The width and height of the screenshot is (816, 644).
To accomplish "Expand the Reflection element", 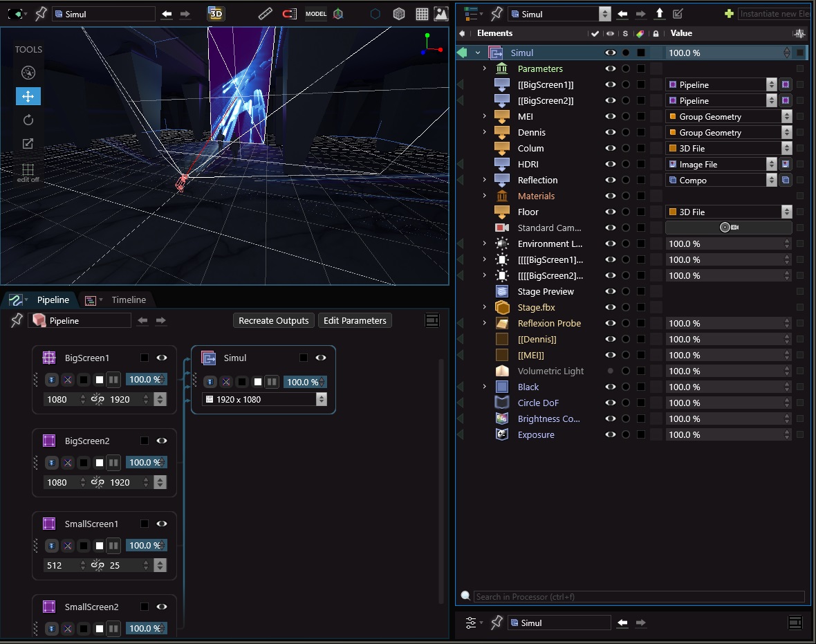I will 485,181.
